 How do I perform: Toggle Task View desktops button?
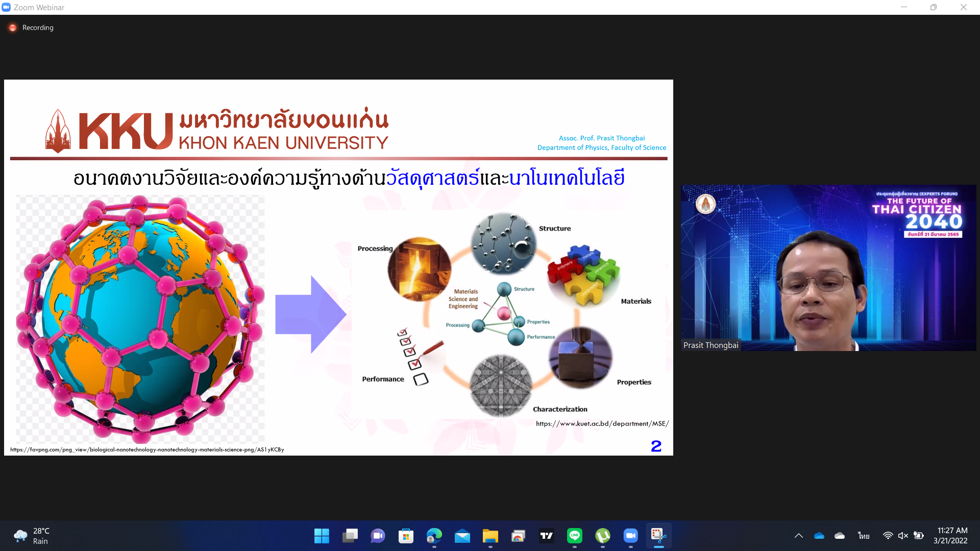350,536
